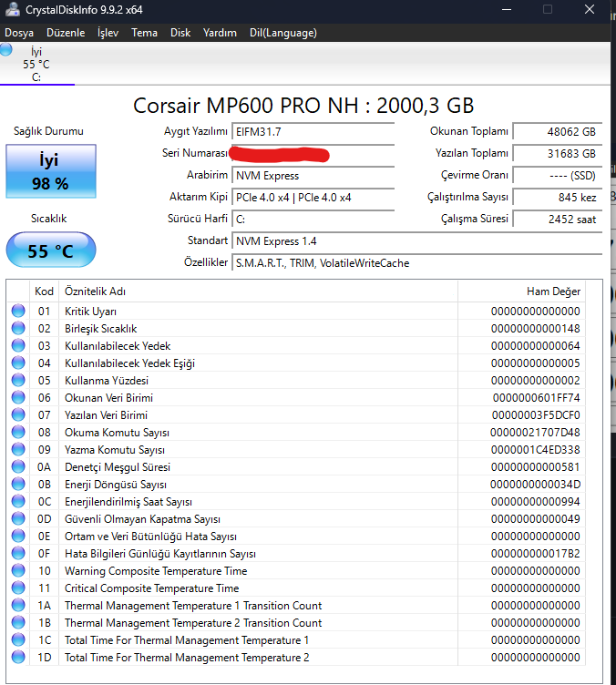
Task: Click status orb for Enerjilendirilmiş Saat Sayısı row
Action: tap(18, 502)
